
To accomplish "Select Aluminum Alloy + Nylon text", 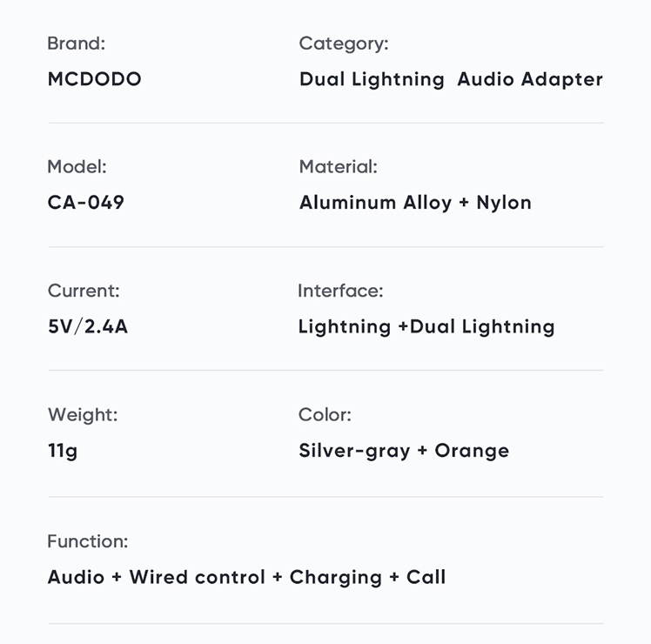I will click(415, 203).
